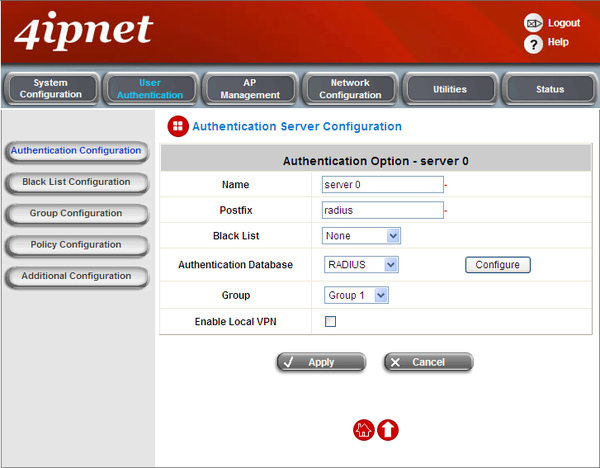600x468 pixels.
Task: Select Group Configuration in sidebar
Action: [x=77, y=214]
